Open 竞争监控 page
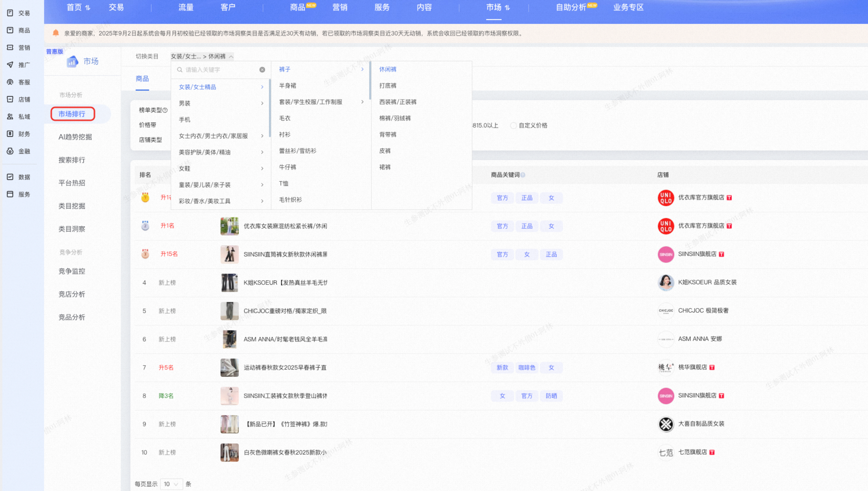 (72, 271)
